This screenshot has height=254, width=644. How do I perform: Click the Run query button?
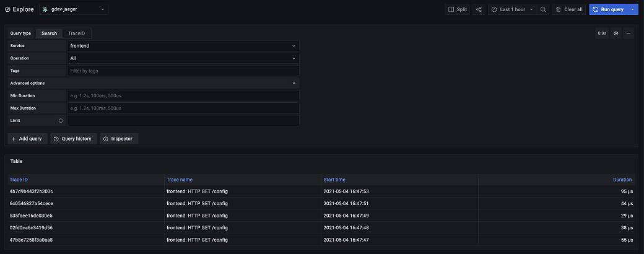click(x=607, y=9)
